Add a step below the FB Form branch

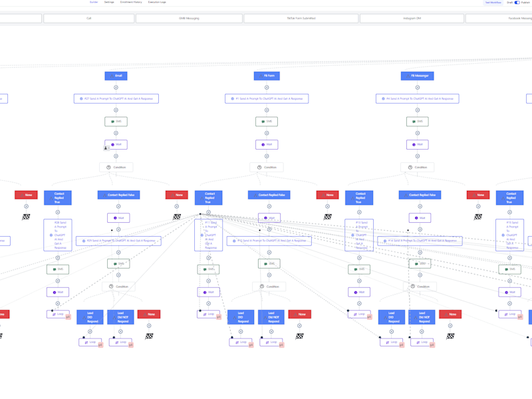point(267,87)
